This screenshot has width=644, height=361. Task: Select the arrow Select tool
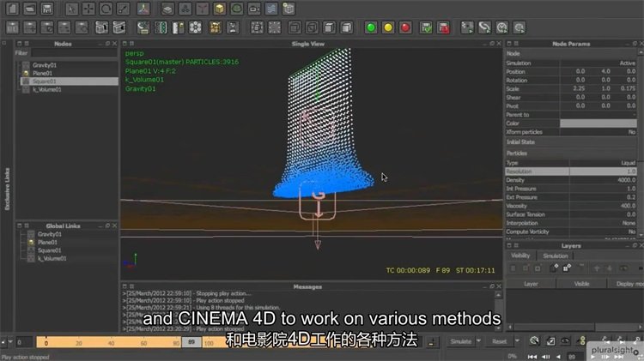click(71, 9)
